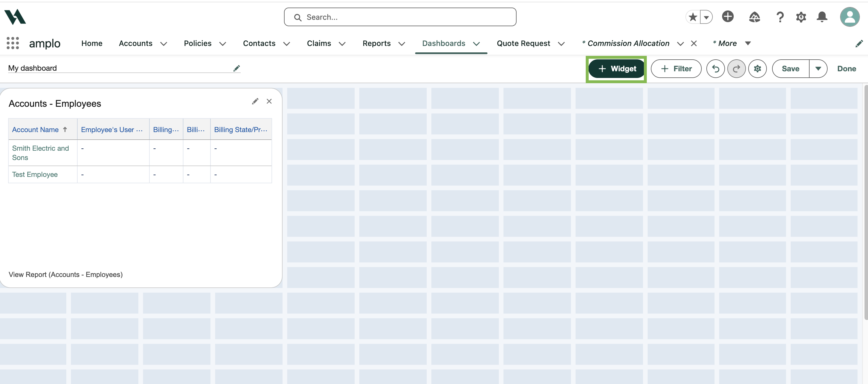The image size is (868, 384).
Task: Expand the Dashboards tab chevron
Action: [476, 44]
